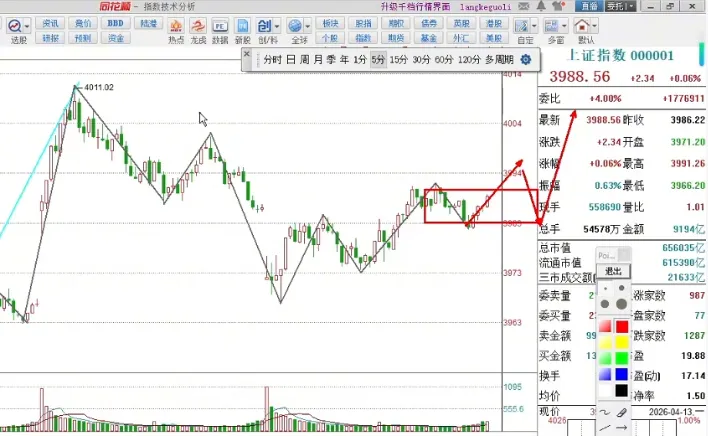Switch to the 15分 period tab

point(399,60)
